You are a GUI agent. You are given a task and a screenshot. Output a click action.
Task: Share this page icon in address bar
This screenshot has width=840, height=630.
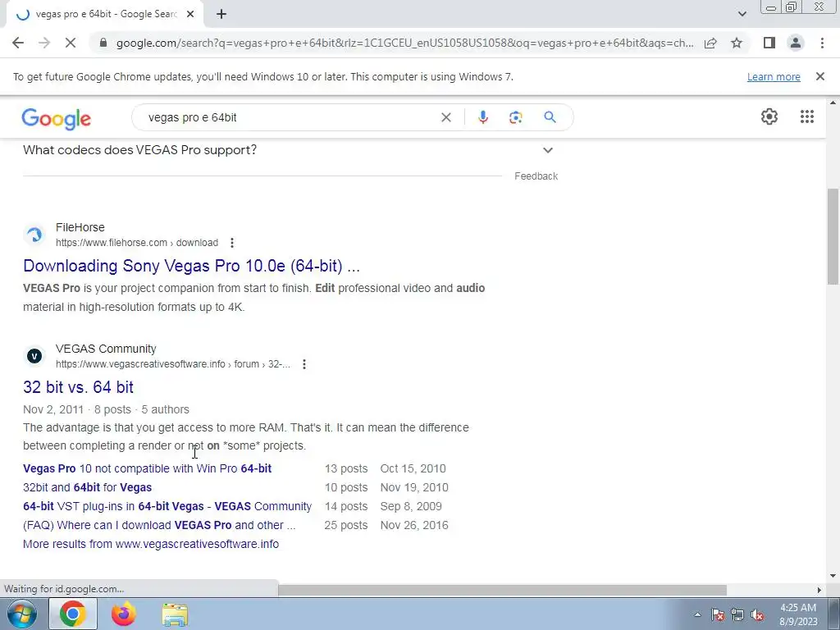coord(710,43)
